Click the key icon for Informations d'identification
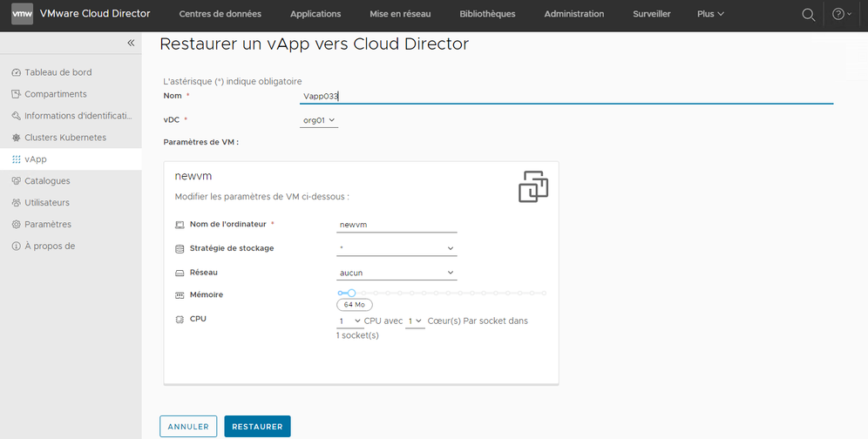The image size is (868, 439). (x=16, y=116)
